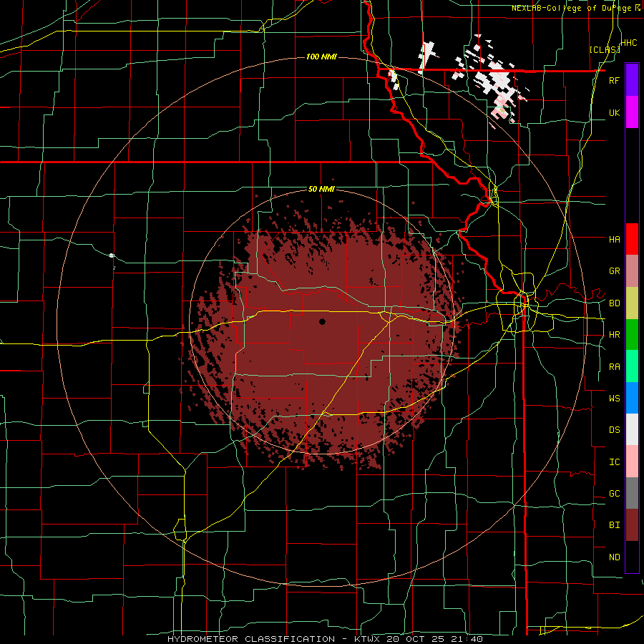Click the UK legend label
This screenshot has height=644, width=644.
[x=614, y=112]
